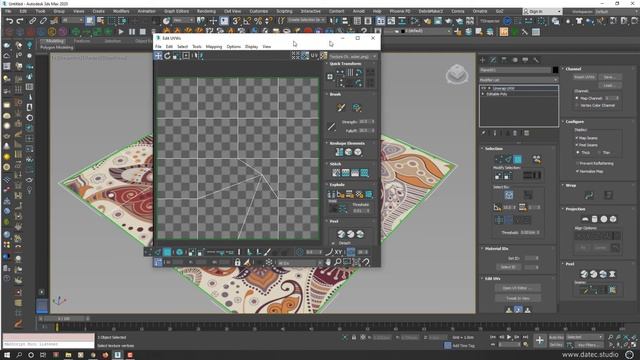
Task: Select polygon sub-object mode in Edit UVWs bottom bar
Action: click(167, 252)
